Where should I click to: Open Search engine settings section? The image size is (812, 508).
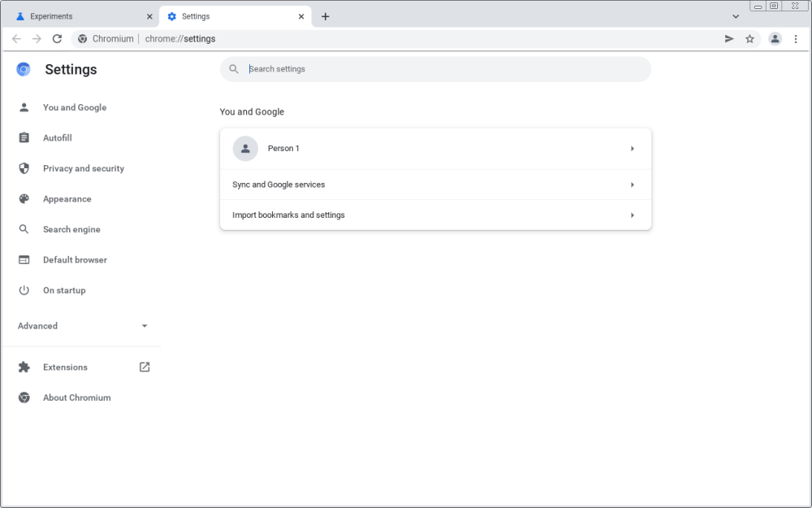click(x=71, y=229)
